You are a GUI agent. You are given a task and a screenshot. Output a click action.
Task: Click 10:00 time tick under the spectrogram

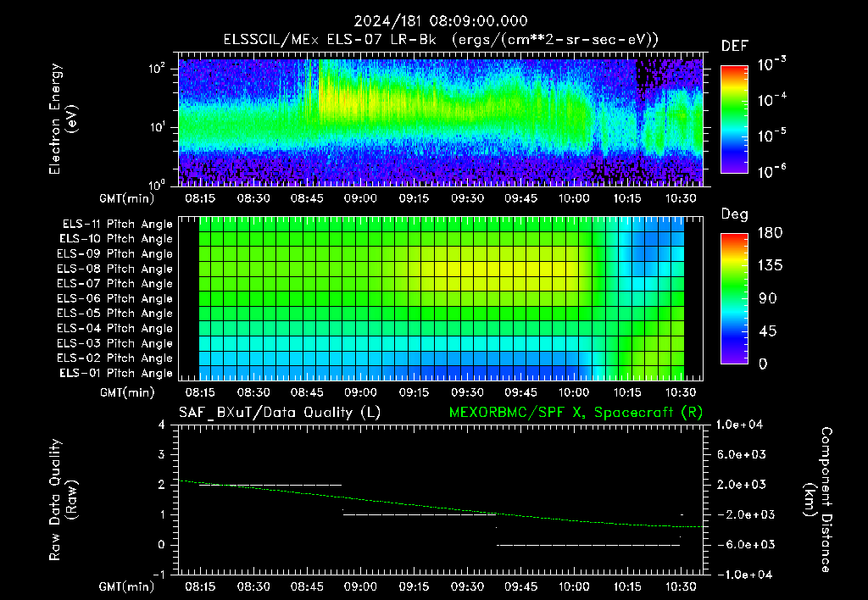click(574, 198)
